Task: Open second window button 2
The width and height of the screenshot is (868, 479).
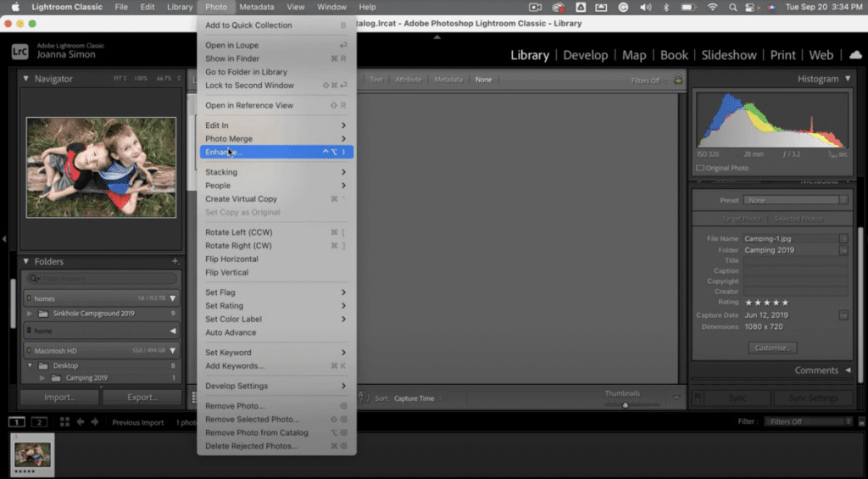Action: [39, 422]
